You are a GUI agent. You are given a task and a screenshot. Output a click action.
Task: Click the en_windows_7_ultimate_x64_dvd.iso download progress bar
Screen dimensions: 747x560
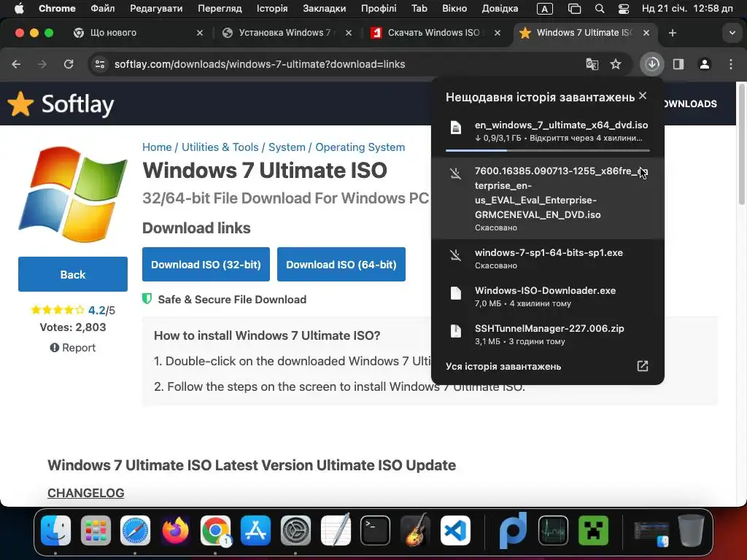tap(547, 150)
